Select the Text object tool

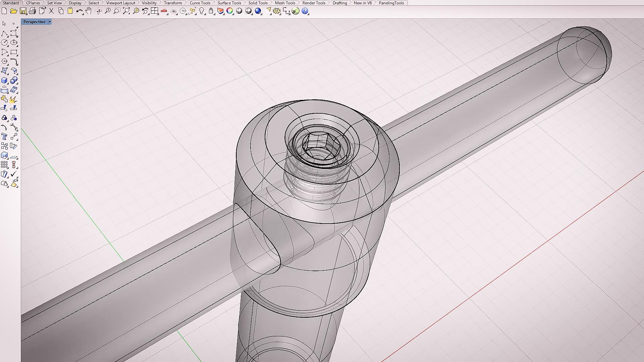[4, 136]
